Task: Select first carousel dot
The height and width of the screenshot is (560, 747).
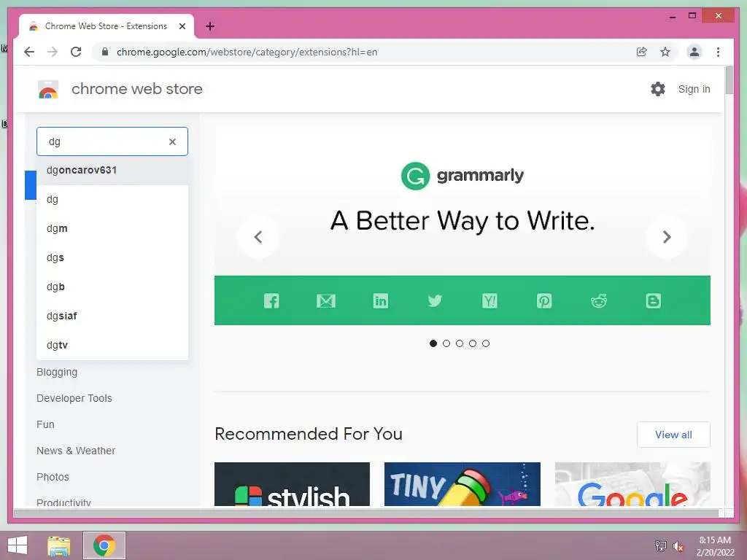Action: (433, 343)
